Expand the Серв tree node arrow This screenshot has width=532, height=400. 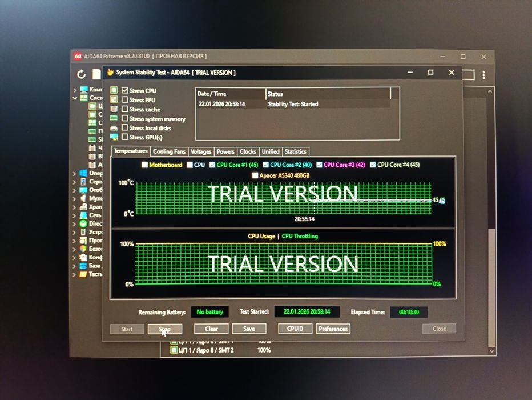[75, 182]
